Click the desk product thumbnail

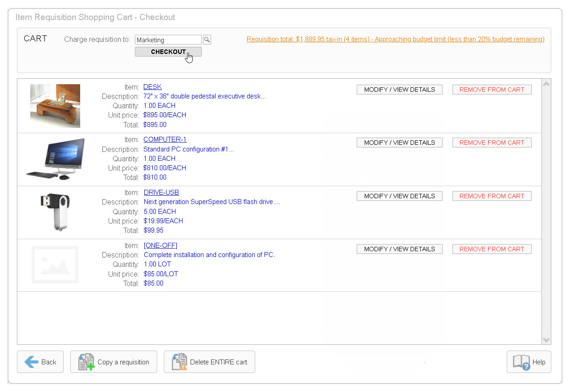(x=55, y=106)
